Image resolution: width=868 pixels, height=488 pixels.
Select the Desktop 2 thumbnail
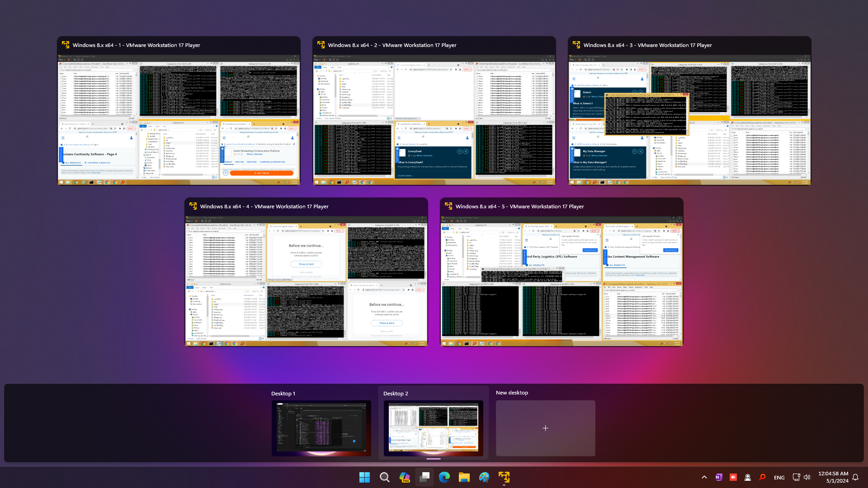[433, 427]
